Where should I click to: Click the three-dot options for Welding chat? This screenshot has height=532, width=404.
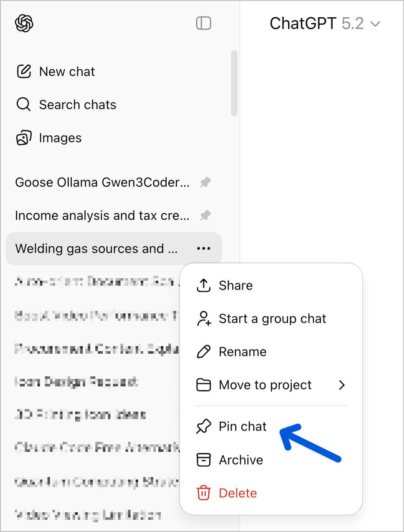[204, 248]
